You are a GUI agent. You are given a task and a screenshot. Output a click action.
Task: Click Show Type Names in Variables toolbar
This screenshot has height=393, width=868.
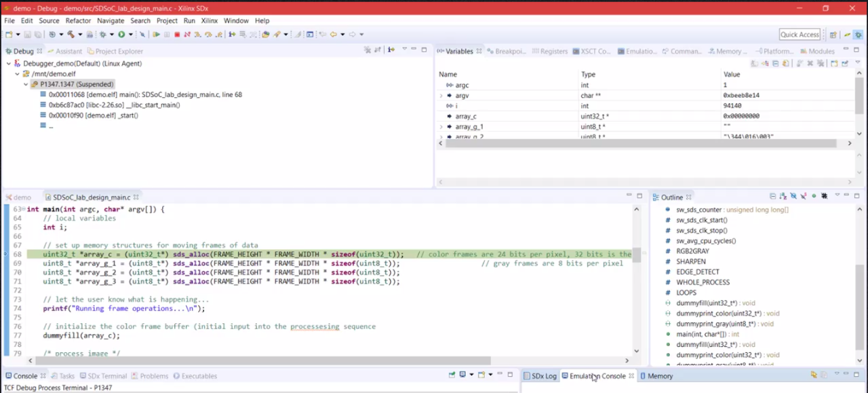pyautogui.click(x=755, y=63)
